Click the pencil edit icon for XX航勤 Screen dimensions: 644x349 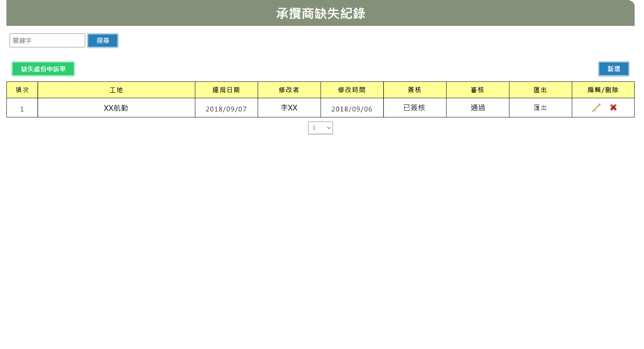596,108
